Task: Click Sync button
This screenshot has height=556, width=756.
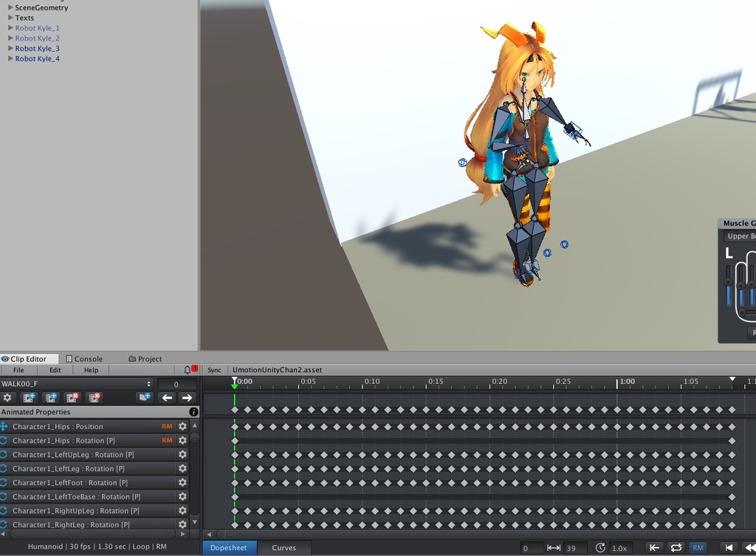Action: tap(215, 370)
